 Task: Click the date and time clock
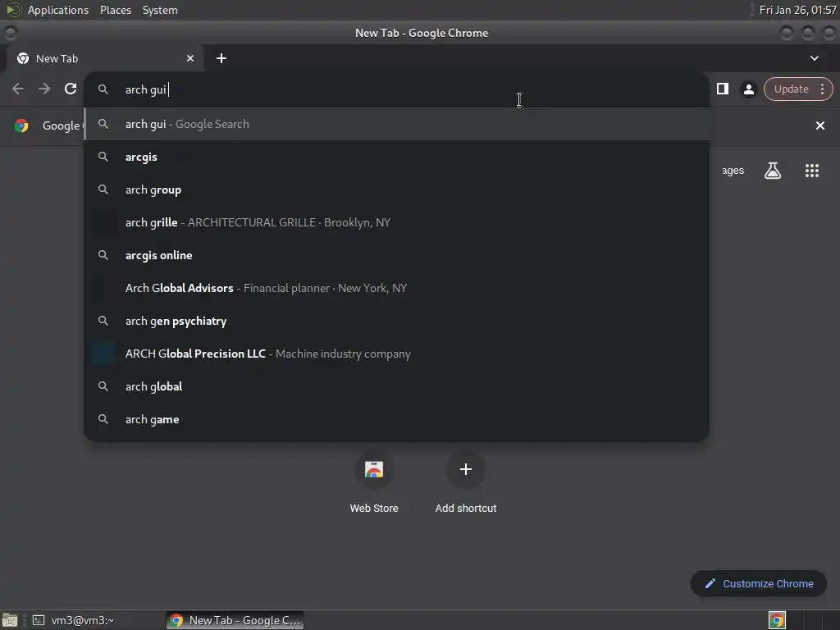click(797, 10)
